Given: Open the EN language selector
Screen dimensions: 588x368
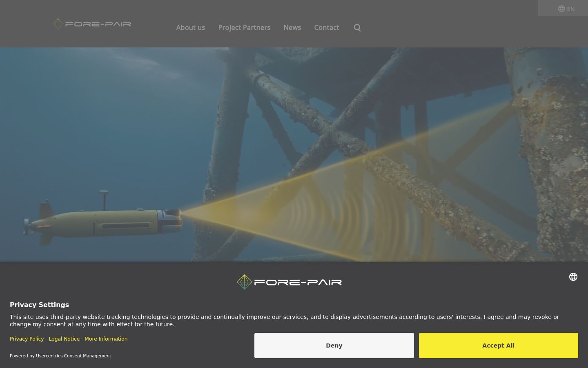Looking at the screenshot, I should (566, 9).
